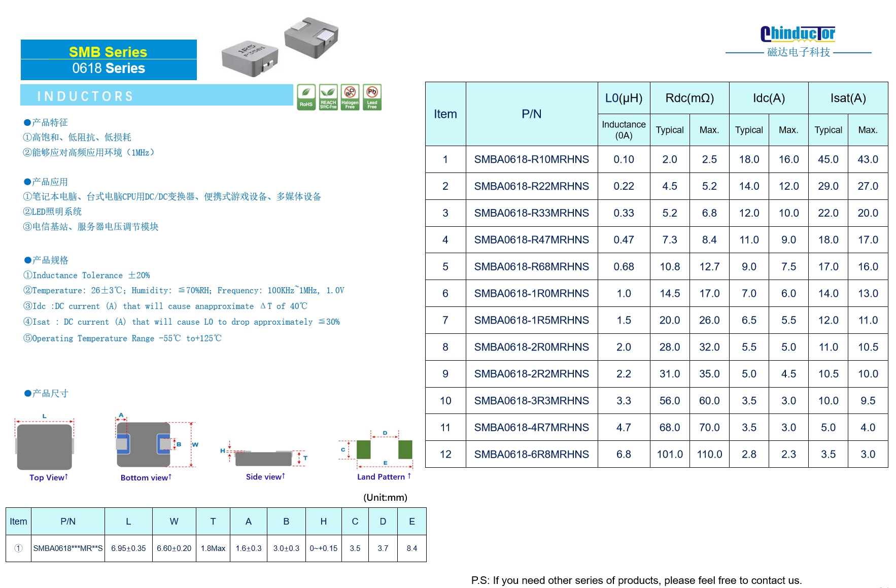Click B dimension value 3.0±0.3
Screen dimensions: 896x588
pos(286,548)
